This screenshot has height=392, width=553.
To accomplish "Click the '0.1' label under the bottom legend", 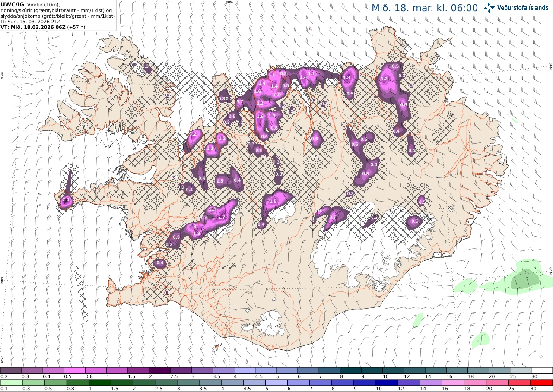I will 3,389.
